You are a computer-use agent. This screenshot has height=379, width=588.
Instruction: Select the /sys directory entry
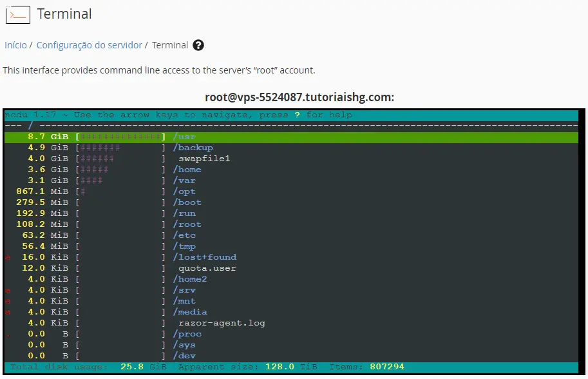tap(184, 345)
